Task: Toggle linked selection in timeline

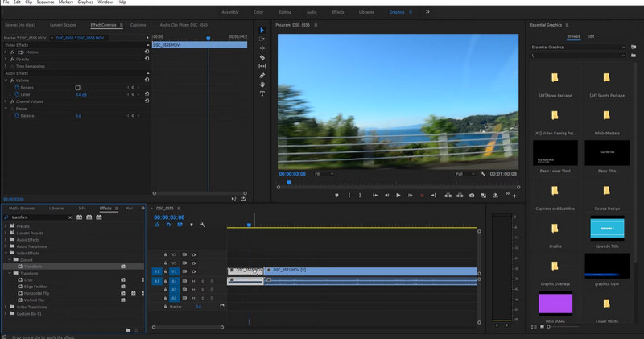Action: pos(180,225)
